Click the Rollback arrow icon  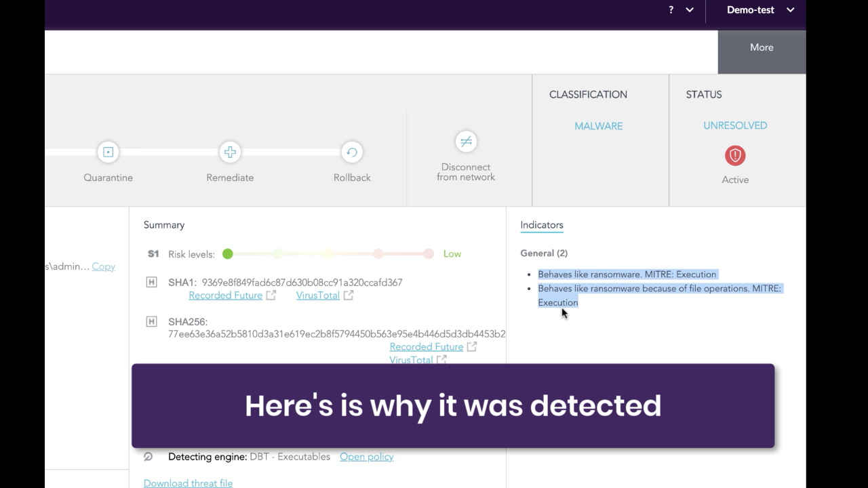352,152
